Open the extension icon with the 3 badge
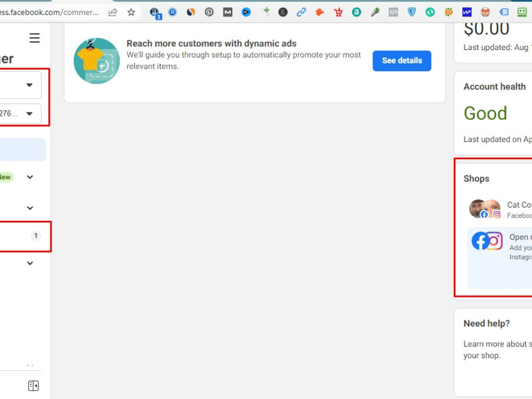Viewport: 532px width, 399px height. tap(155, 13)
